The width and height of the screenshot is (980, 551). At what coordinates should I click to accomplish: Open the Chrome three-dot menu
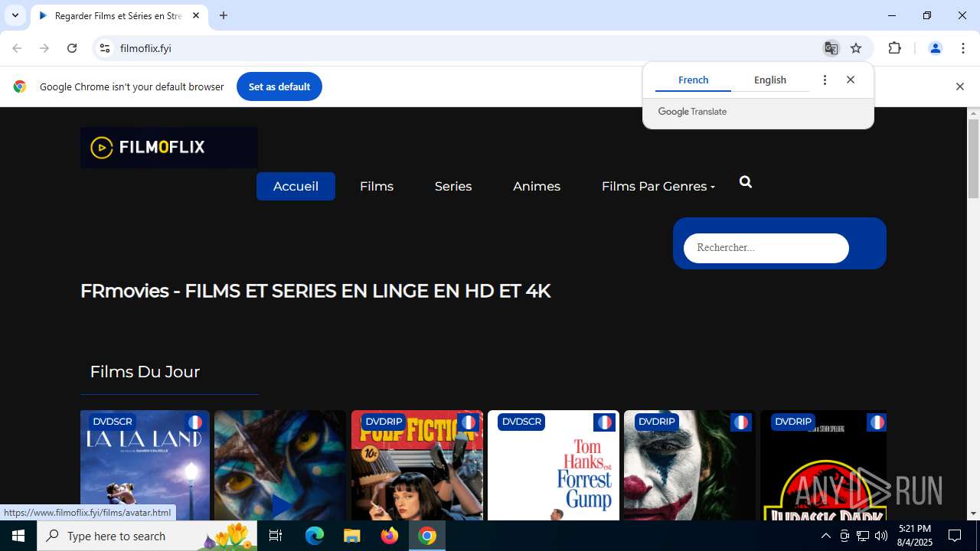click(962, 48)
